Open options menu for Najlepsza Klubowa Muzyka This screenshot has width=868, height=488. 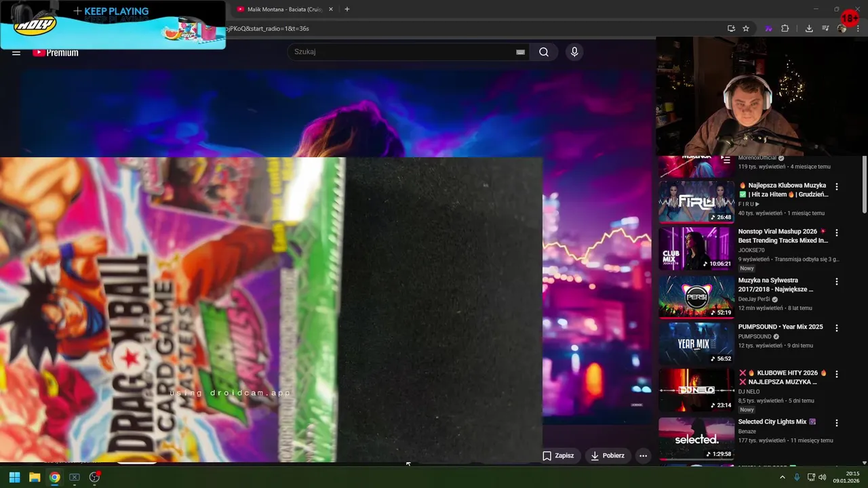pos(836,186)
